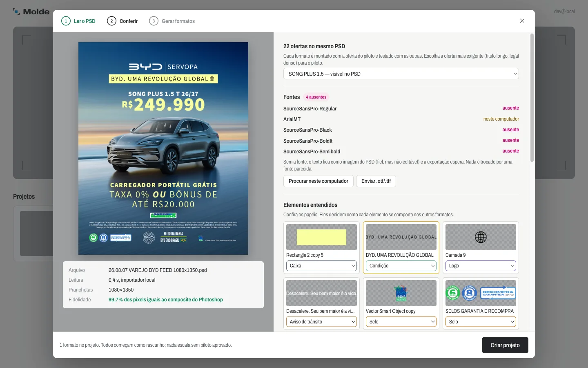The height and width of the screenshot is (368, 588).
Task: Click the SourceSansPro-Regular font name
Action: [310, 109]
